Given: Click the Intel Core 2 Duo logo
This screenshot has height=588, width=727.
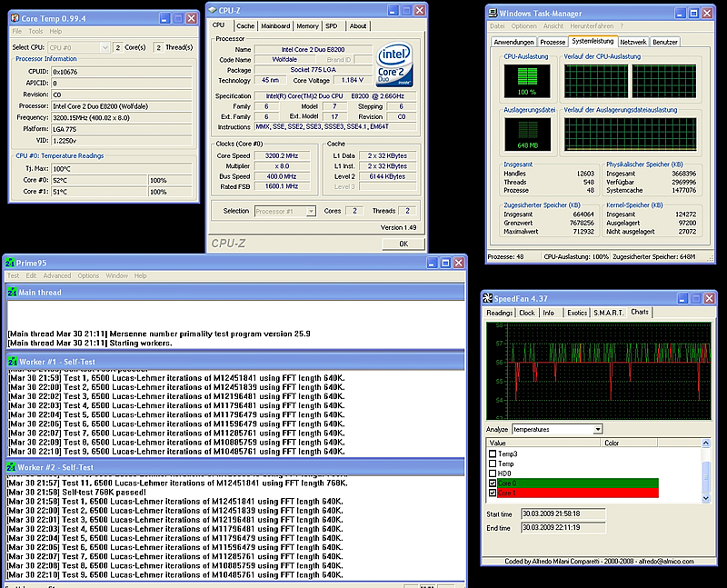Looking at the screenshot, I should (x=394, y=65).
